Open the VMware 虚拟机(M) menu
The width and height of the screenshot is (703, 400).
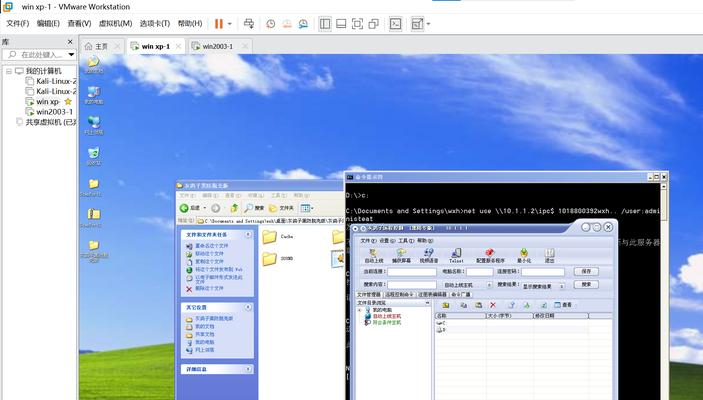coord(115,23)
